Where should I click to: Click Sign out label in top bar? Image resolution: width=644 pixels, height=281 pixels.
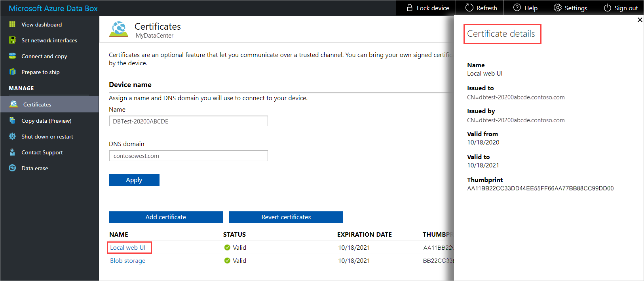pos(626,8)
